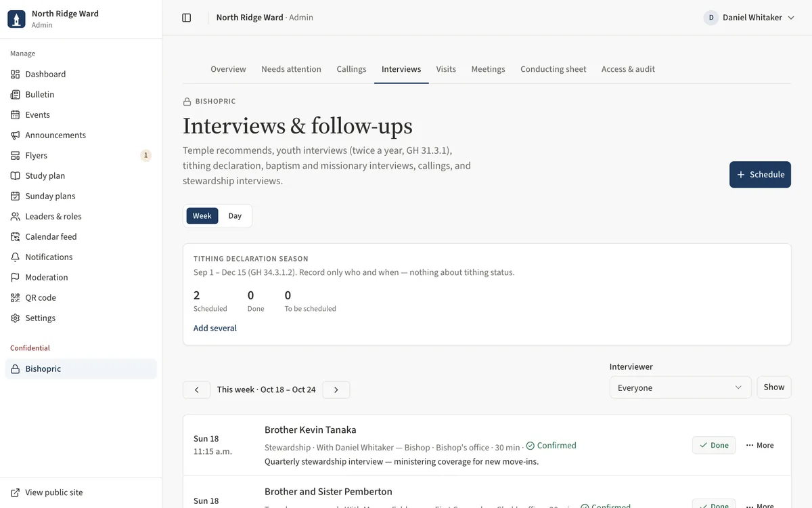Open More menu for Kevin Tanaka interview
The height and width of the screenshot is (508, 812).
coord(760,445)
